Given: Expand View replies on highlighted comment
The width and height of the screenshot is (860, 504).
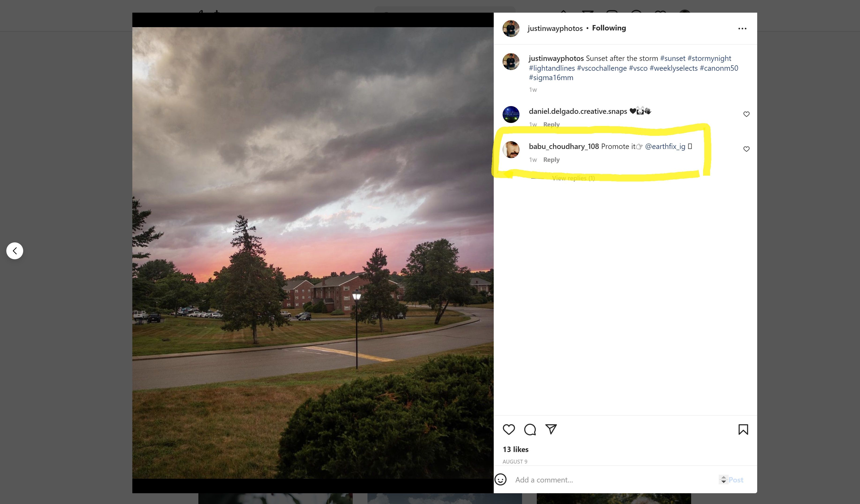Looking at the screenshot, I should coord(573,178).
